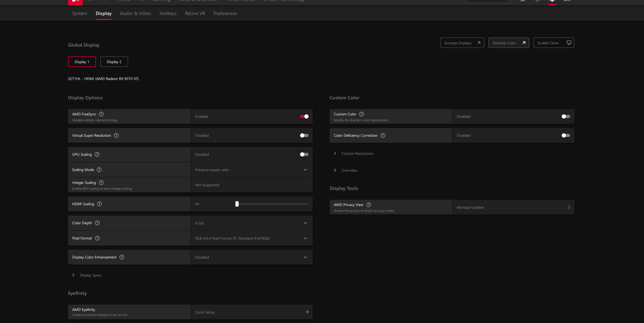This screenshot has width=644, height=323.
Task: Click the Arrange Displays button
Action: click(462, 43)
